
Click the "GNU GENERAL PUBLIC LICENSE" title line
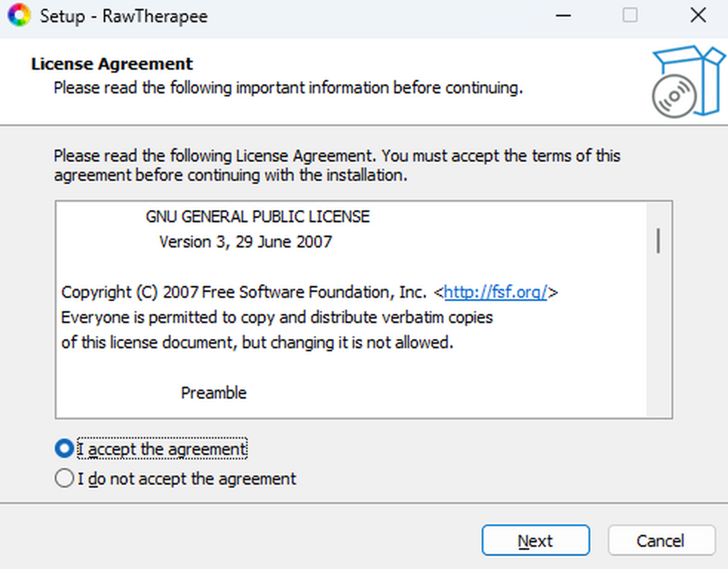(258, 217)
